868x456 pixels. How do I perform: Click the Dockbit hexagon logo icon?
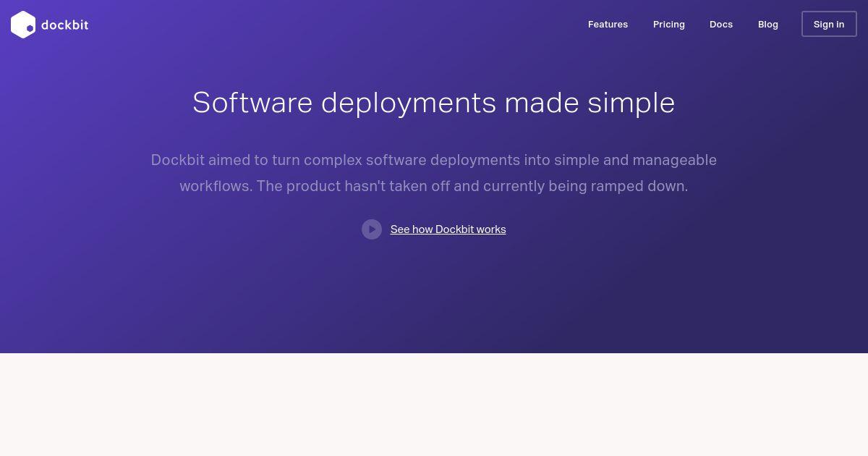[x=23, y=25]
